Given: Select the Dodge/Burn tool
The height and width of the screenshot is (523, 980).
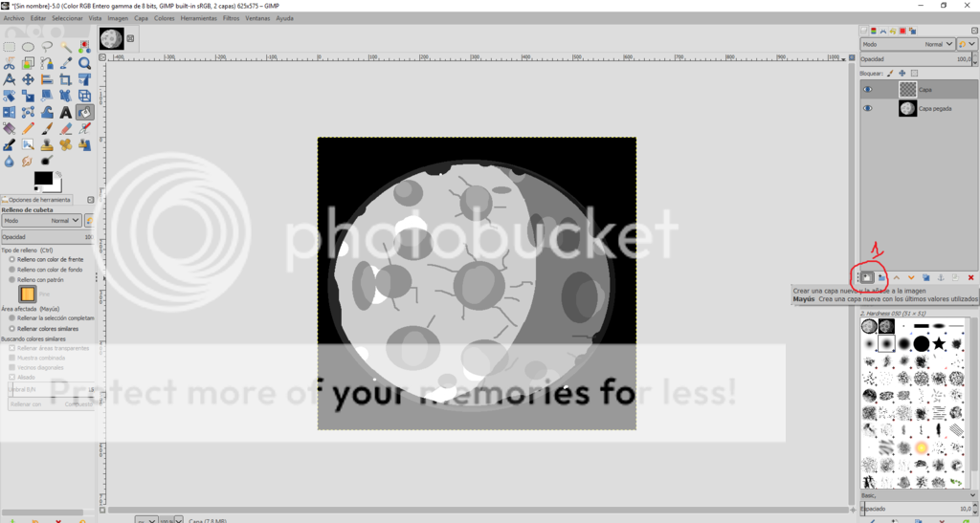Looking at the screenshot, I should click(x=47, y=161).
